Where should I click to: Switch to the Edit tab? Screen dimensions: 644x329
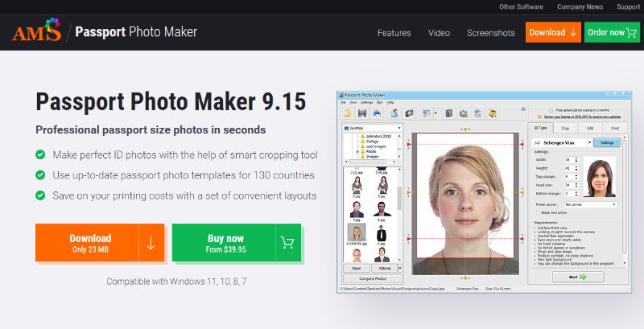(x=590, y=128)
